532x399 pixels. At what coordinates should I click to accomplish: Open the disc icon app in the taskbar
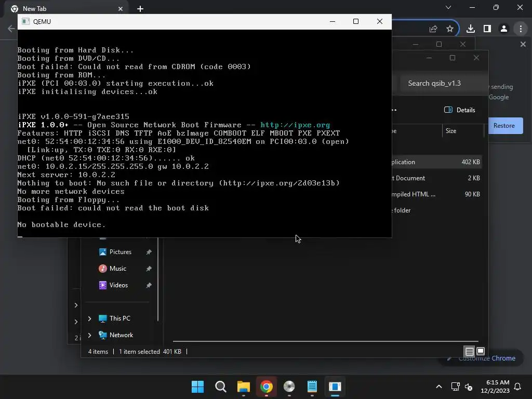coord(289,387)
